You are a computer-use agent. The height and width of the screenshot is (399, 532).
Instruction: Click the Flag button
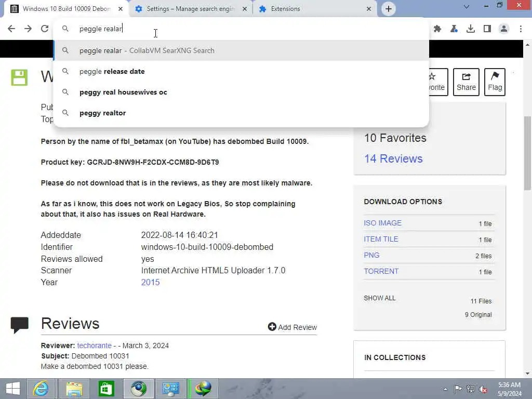point(495,82)
